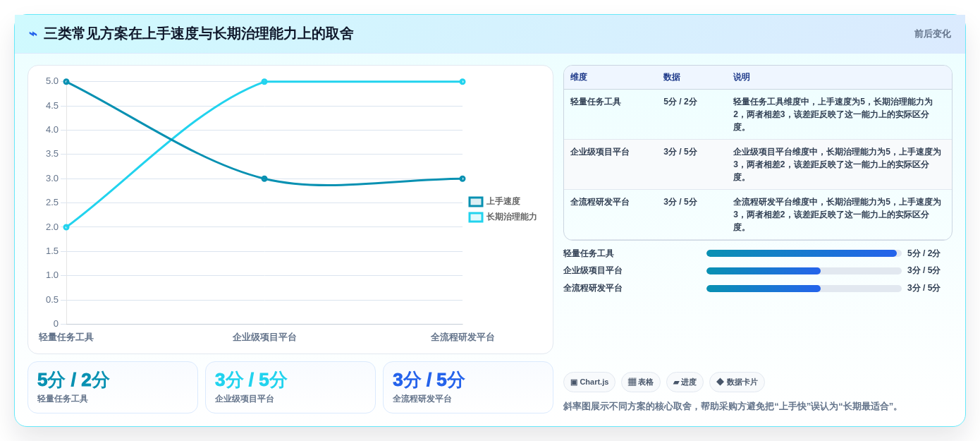Click 轻量任务工具 progress bar
Screen dimensions: 980x441
804,253
